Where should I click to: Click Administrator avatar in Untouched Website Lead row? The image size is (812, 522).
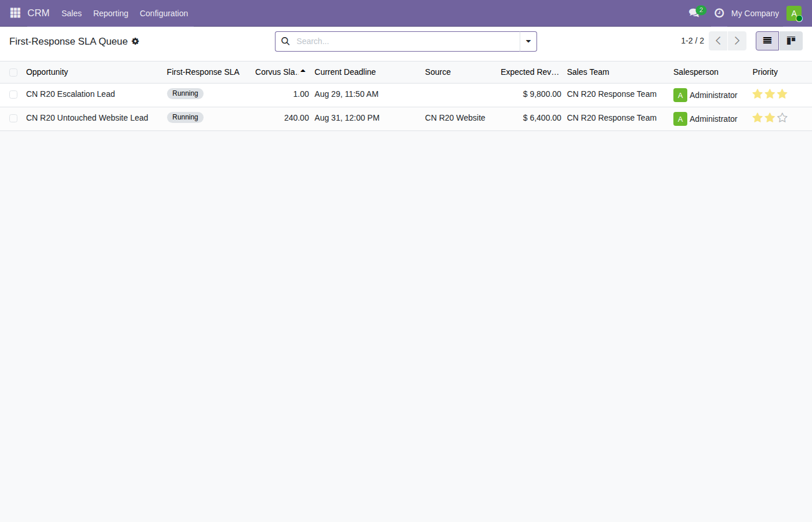[x=680, y=119]
